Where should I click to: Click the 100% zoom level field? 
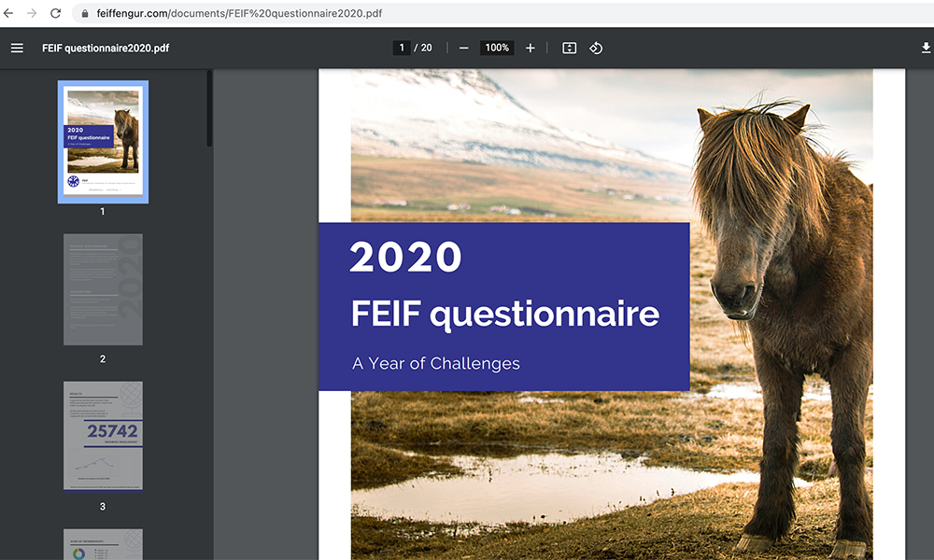point(497,48)
